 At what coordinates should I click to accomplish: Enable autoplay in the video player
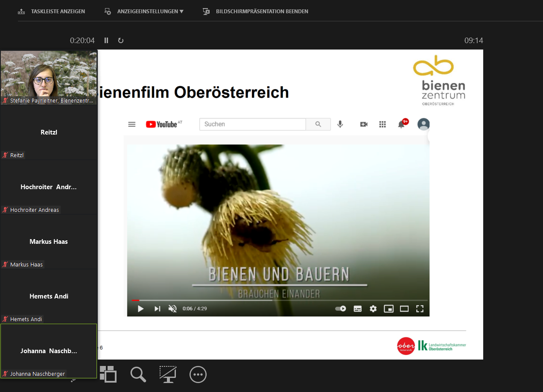340,308
